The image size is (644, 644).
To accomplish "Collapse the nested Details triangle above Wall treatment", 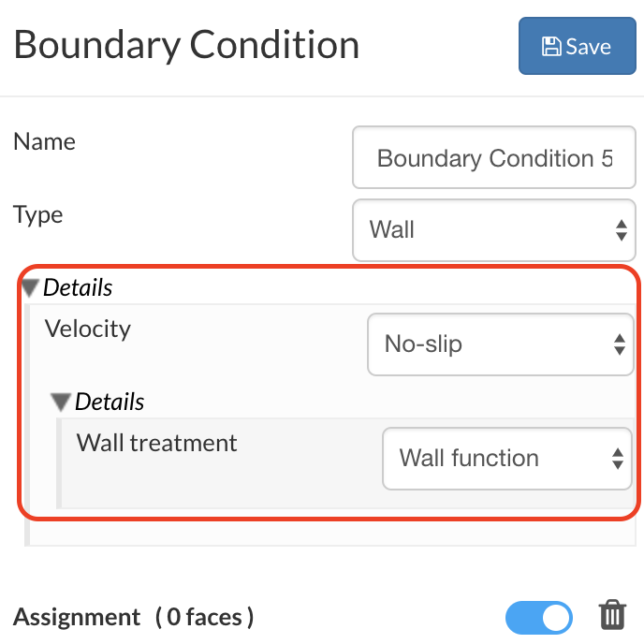I will [x=62, y=402].
